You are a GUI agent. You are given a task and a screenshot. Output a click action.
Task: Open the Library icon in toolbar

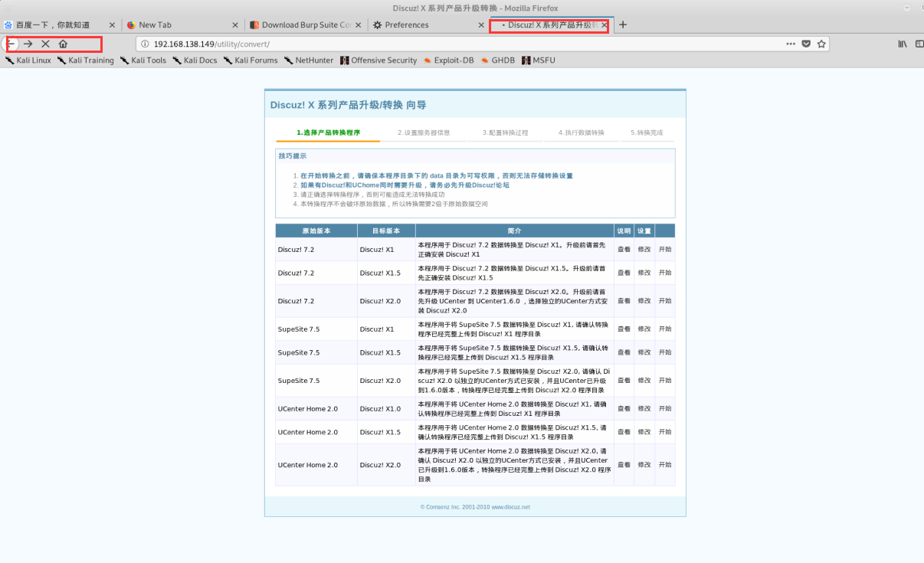coord(903,44)
